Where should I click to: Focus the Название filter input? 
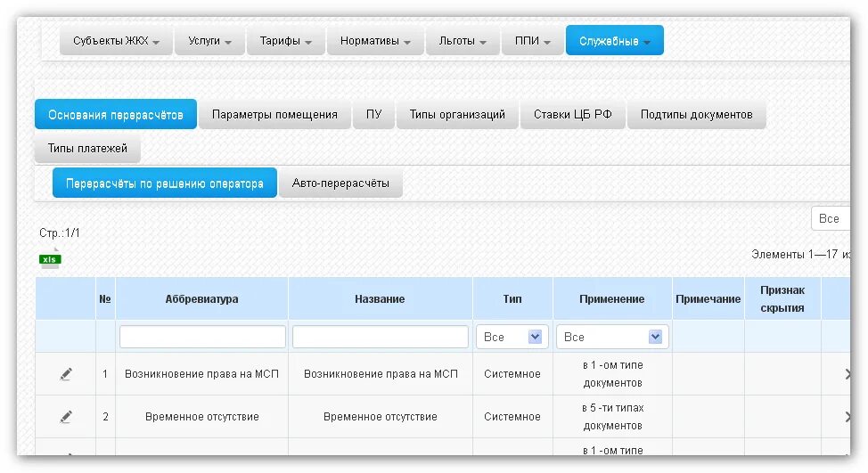click(x=381, y=337)
